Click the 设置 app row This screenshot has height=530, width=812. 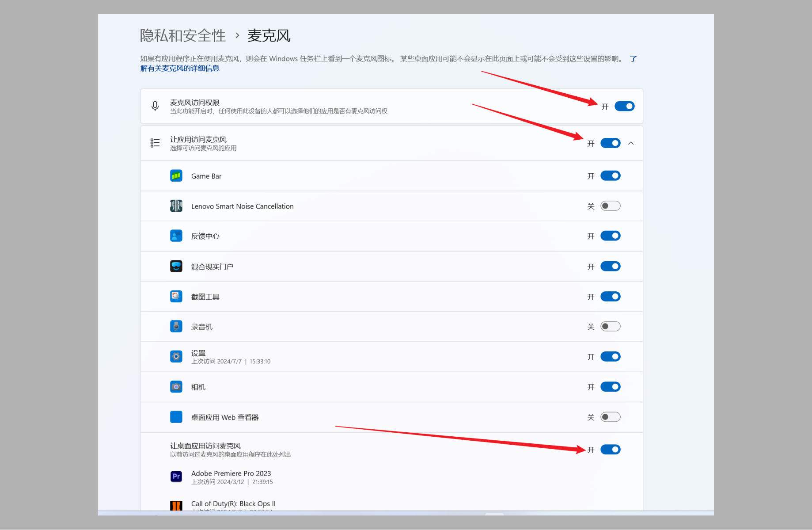(x=391, y=357)
